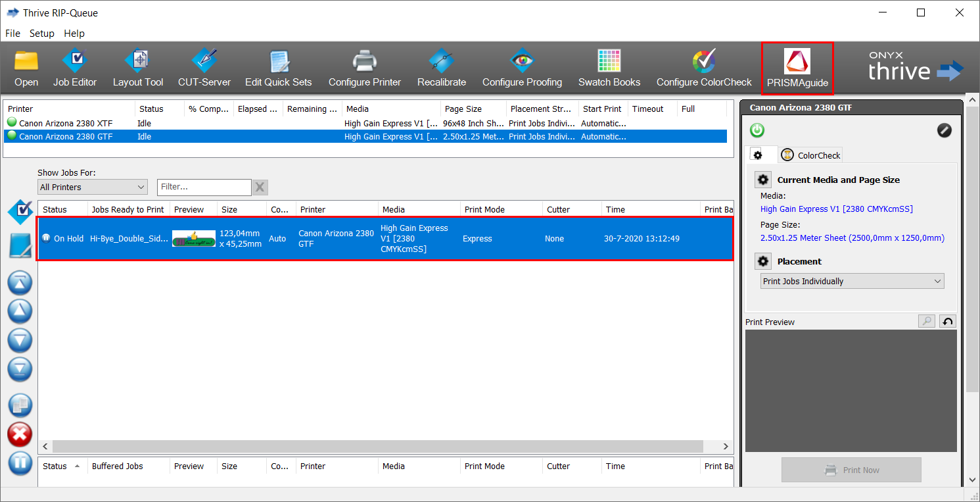
Task: Open the Setup menu
Action: (42, 34)
